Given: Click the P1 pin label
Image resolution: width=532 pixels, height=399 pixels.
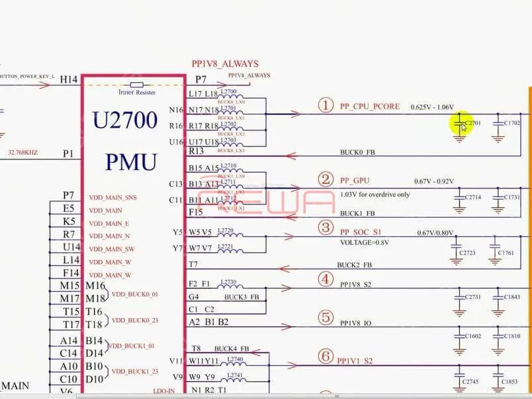Looking at the screenshot, I should click(68, 154).
